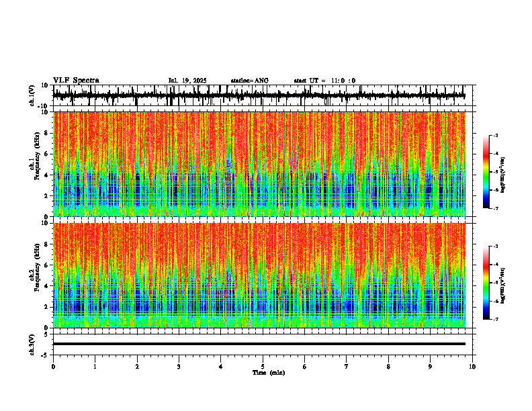532x411 pixels.
Task: Click '-7' at the bottom of the ch.2 color scale
Action: pyautogui.click(x=496, y=319)
